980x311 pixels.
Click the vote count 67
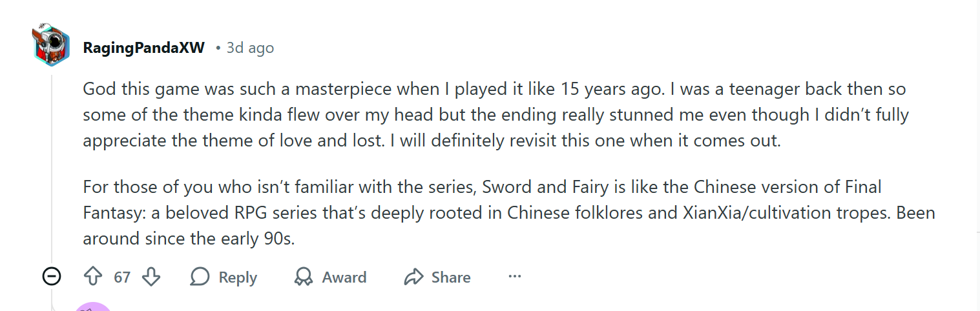(122, 277)
